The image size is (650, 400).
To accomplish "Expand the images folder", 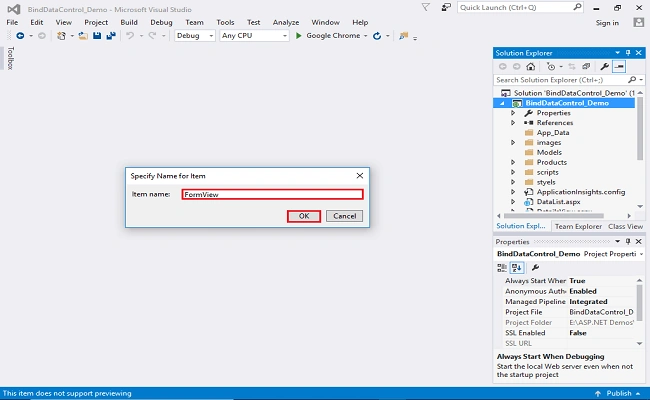I will coord(513,143).
